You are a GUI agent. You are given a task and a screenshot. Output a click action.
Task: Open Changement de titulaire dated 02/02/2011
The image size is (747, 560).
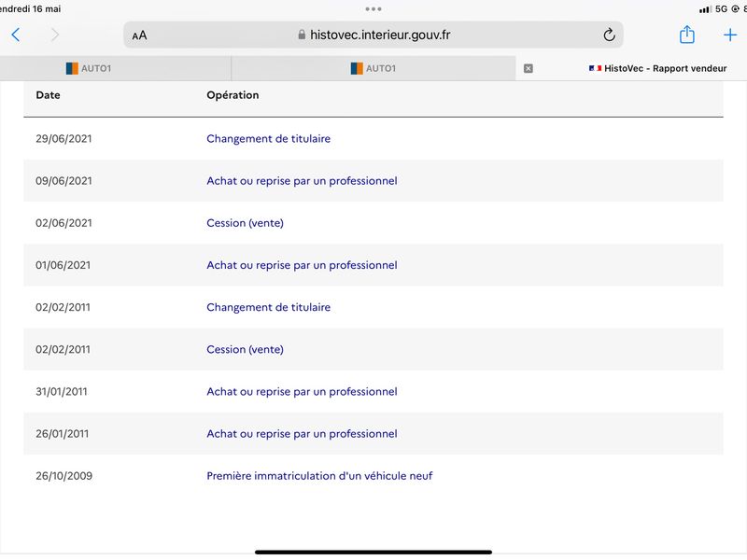pos(268,307)
